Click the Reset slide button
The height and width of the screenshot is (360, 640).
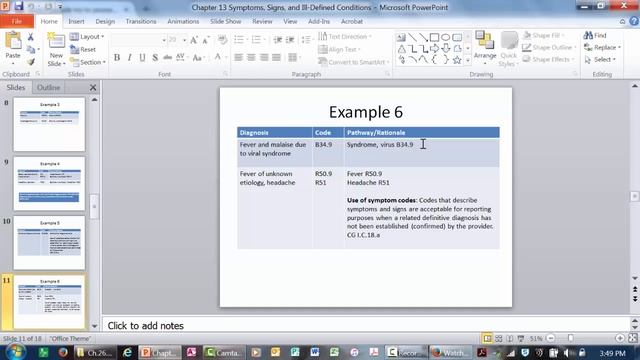coord(83,49)
